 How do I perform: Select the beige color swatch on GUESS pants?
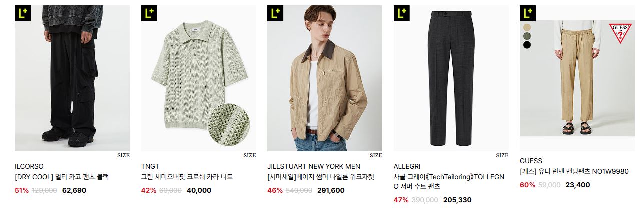[527, 27]
